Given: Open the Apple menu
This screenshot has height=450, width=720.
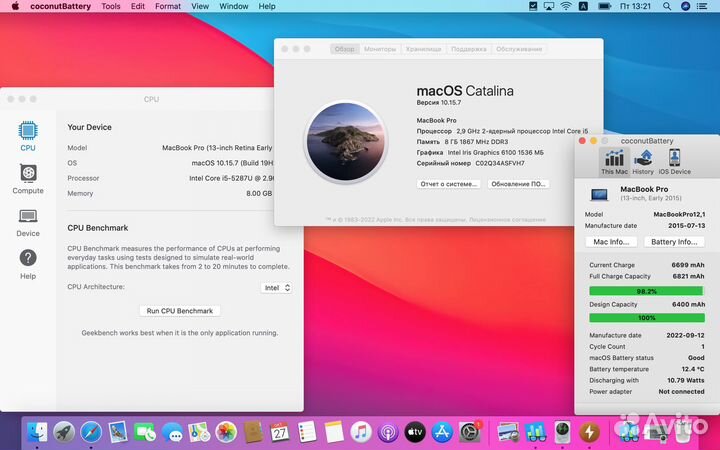Looking at the screenshot, I should point(15,6).
